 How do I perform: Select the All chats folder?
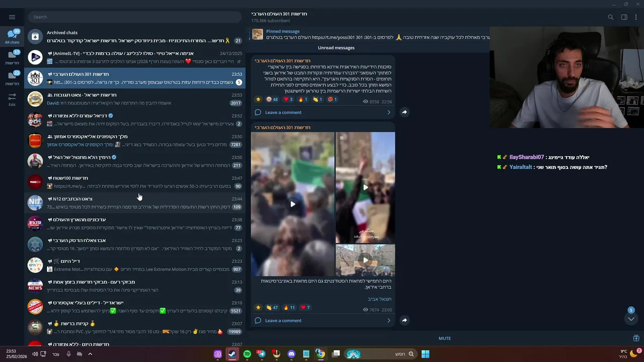click(12, 37)
